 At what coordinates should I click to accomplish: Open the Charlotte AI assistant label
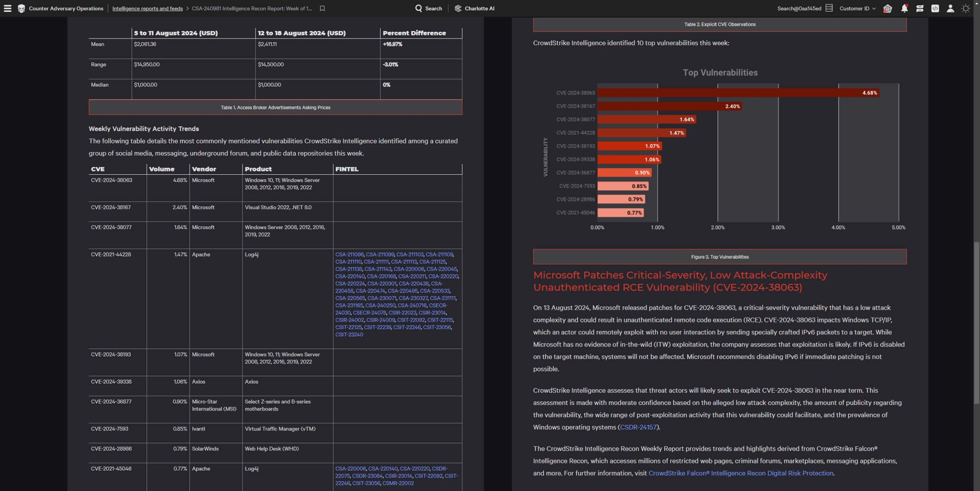tap(479, 8)
